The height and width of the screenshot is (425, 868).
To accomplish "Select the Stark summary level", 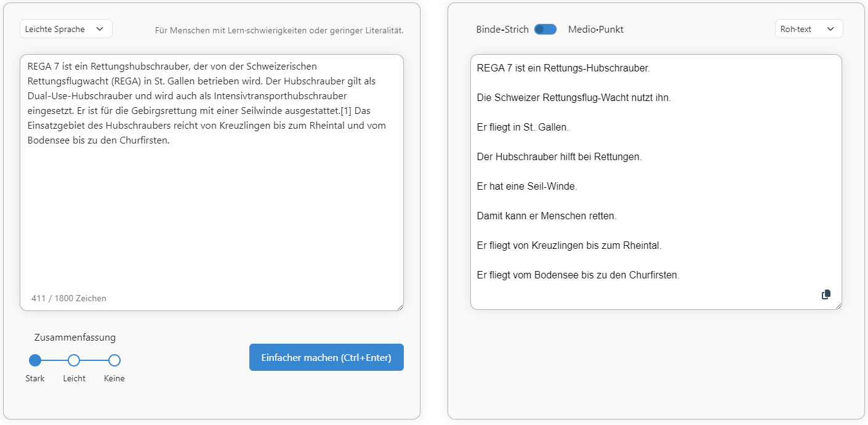I will click(x=35, y=360).
